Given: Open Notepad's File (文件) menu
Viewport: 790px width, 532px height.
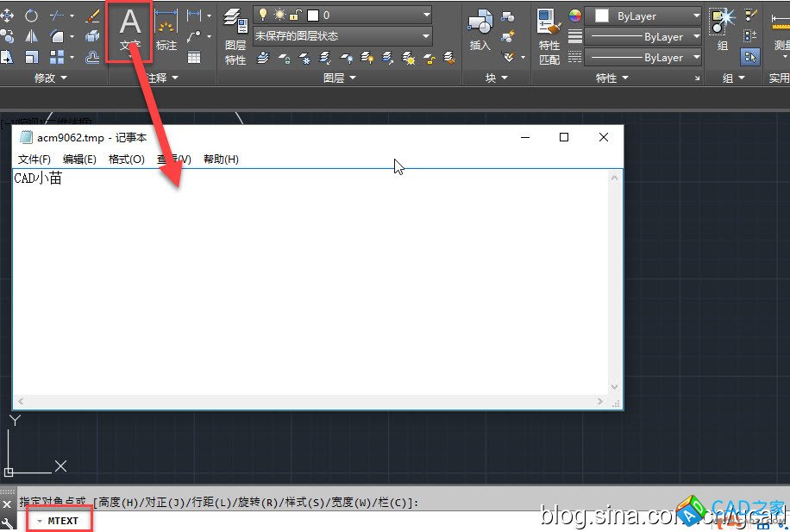Looking at the screenshot, I should point(34,160).
